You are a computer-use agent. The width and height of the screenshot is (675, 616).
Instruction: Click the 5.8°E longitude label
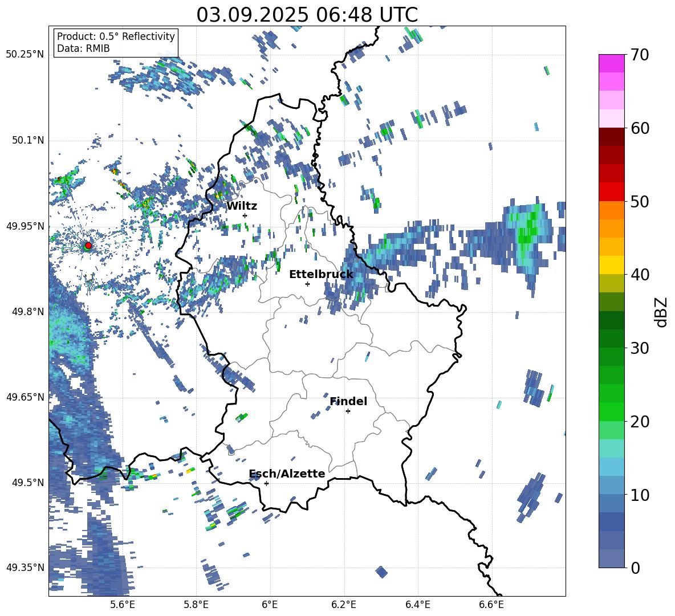pyautogui.click(x=196, y=605)
